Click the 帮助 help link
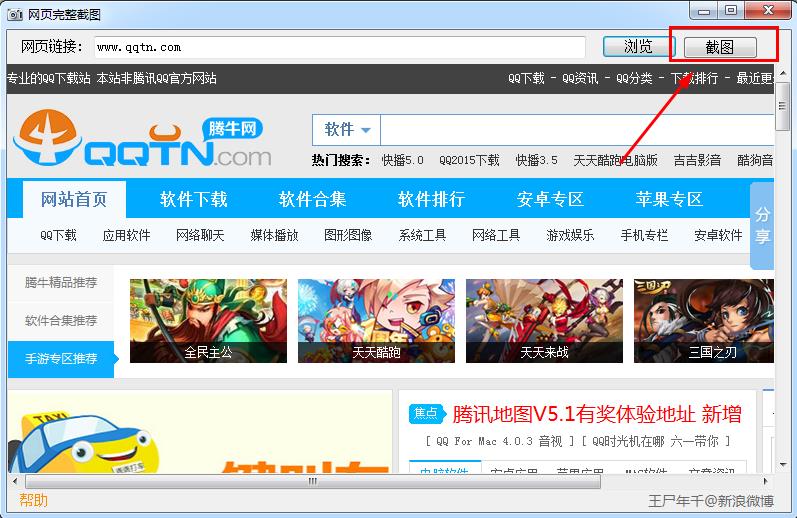797x518 pixels. pyautogui.click(x=34, y=500)
